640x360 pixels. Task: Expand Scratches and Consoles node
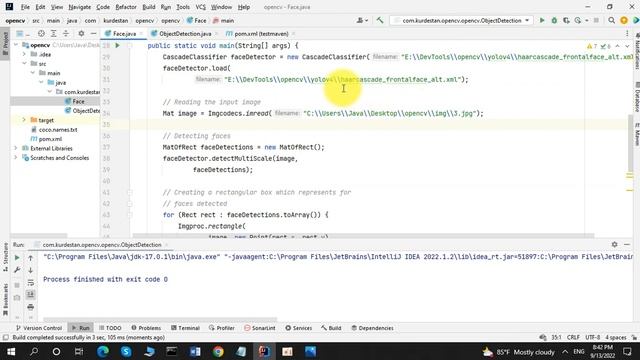click(16, 158)
